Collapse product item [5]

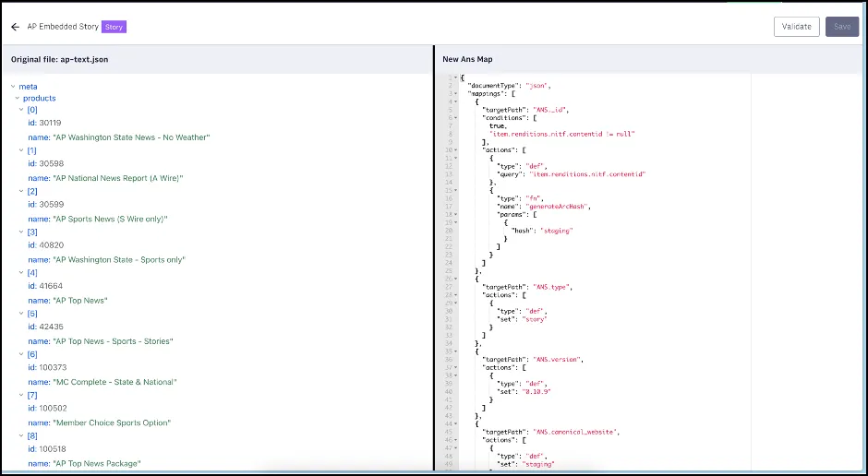click(x=21, y=314)
